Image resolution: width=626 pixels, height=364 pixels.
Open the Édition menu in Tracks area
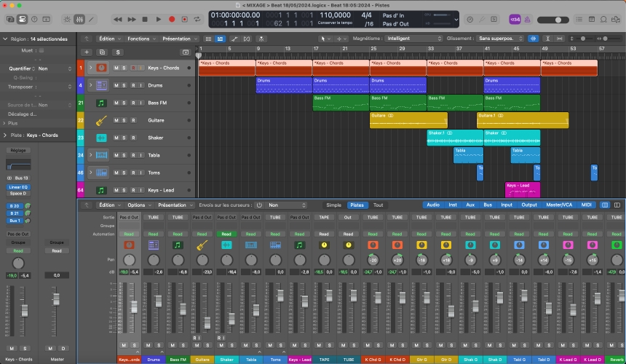(x=109, y=39)
